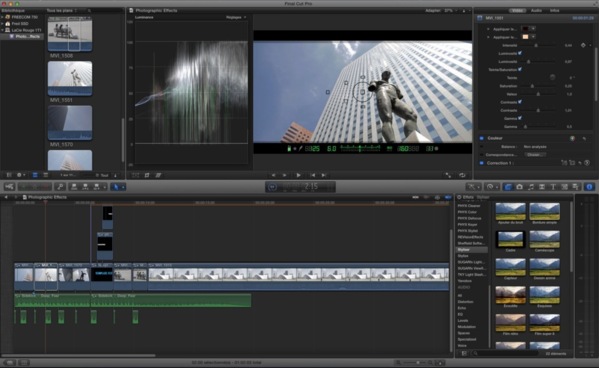Uncheck the Teinte/Saturation checkbox

(x=520, y=69)
